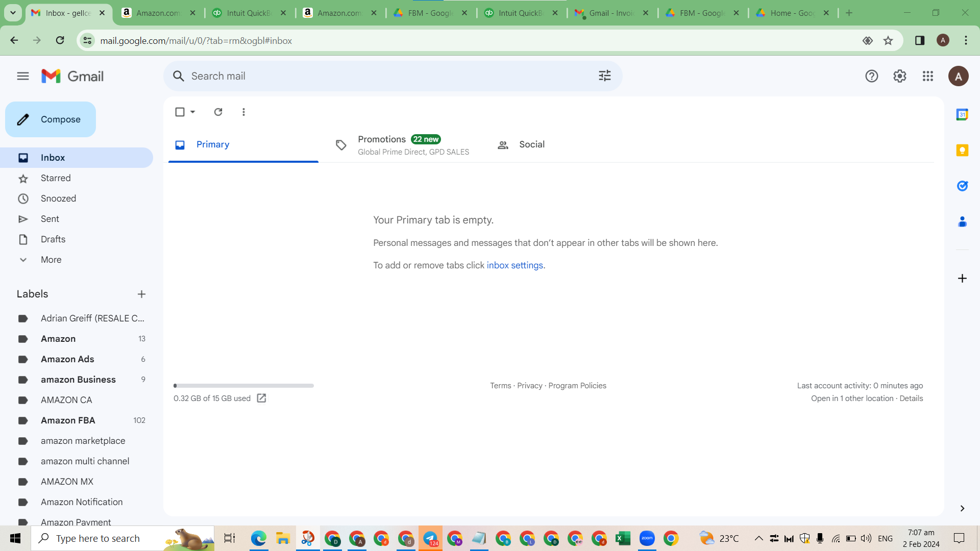Open the Program Policies link
This screenshot has height=551, width=980.
click(577, 386)
